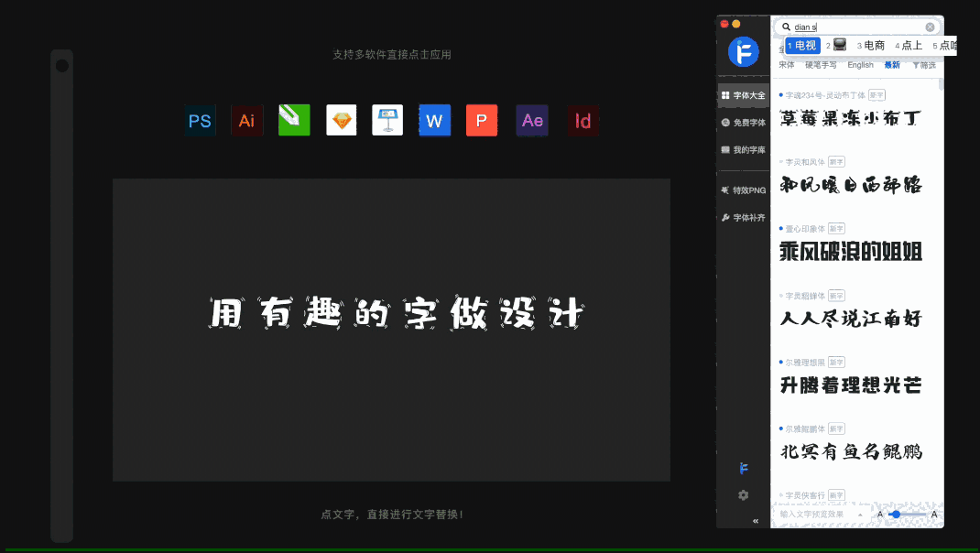
Task: Click the InDesign app icon
Action: pyautogui.click(x=583, y=120)
